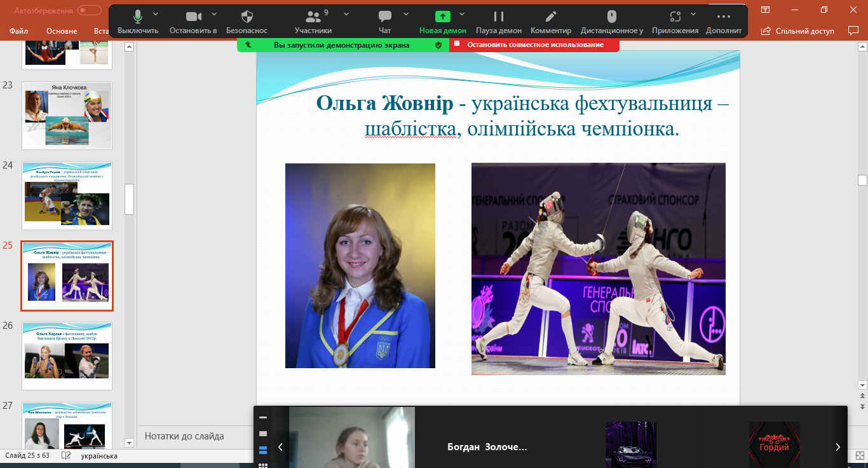Viewport: 868px width, 468px height.
Task: Click the українська language indicator
Action: (x=99, y=456)
